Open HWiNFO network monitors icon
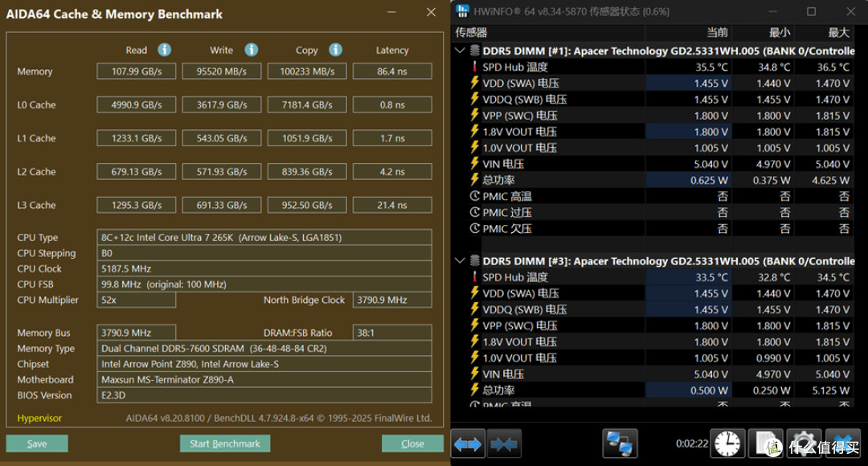The image size is (868, 466). 620,444
